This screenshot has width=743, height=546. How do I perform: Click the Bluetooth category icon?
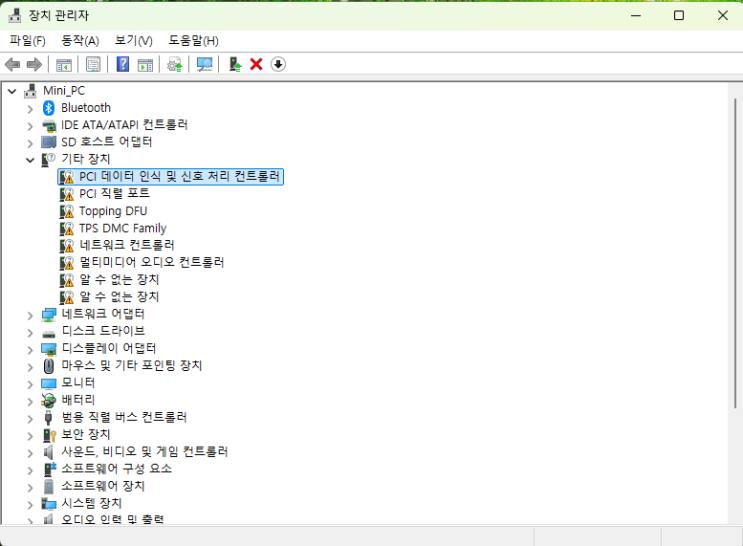[x=49, y=108]
